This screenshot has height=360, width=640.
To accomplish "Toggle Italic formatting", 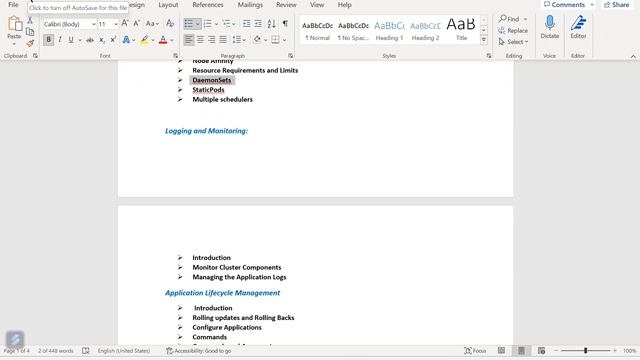I will (x=60, y=40).
